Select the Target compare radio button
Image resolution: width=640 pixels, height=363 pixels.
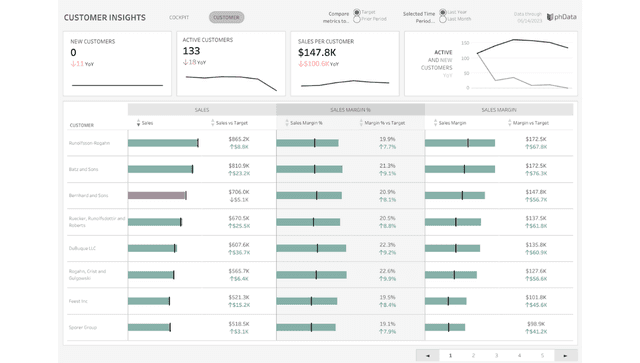(x=357, y=12)
